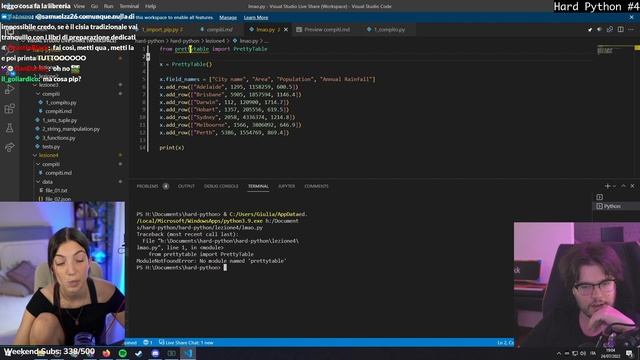Viewport: 640px width, 360px height.
Task: Open the Live Share view in activity bar
Action: click(9, 147)
